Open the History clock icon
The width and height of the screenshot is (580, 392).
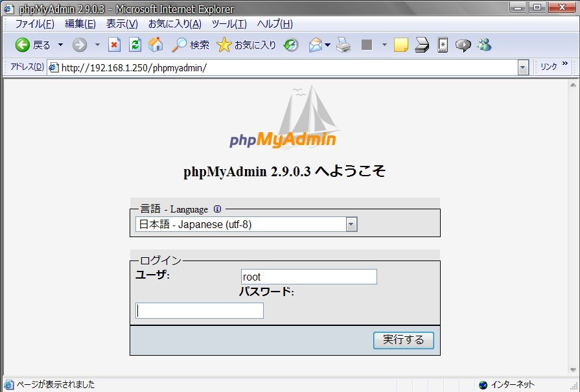click(x=291, y=45)
